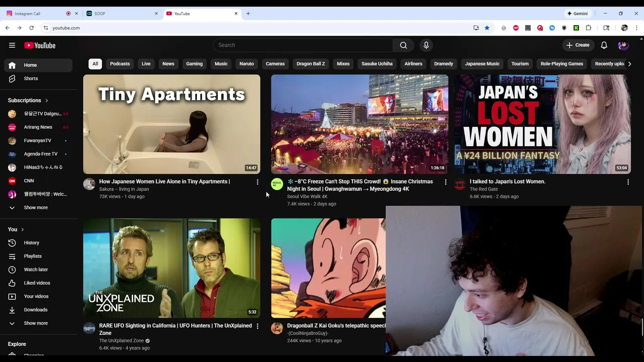The width and height of the screenshot is (644, 362).
Task: Go to Home in sidebar
Action: click(38, 65)
